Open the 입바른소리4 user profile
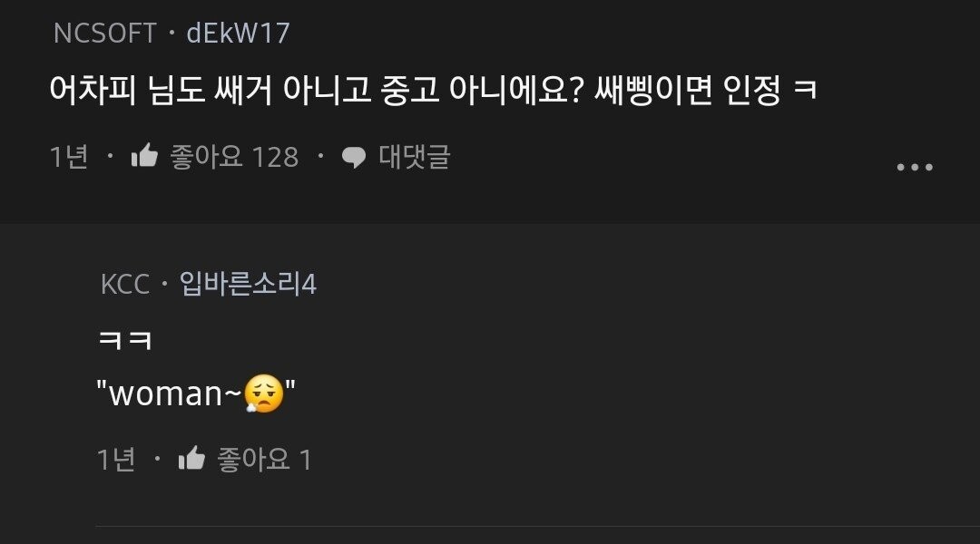 (248, 285)
